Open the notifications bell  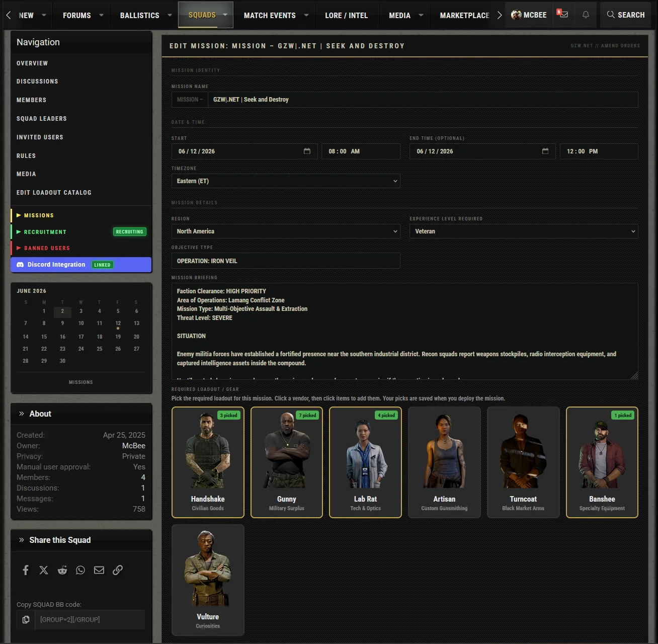pos(586,15)
